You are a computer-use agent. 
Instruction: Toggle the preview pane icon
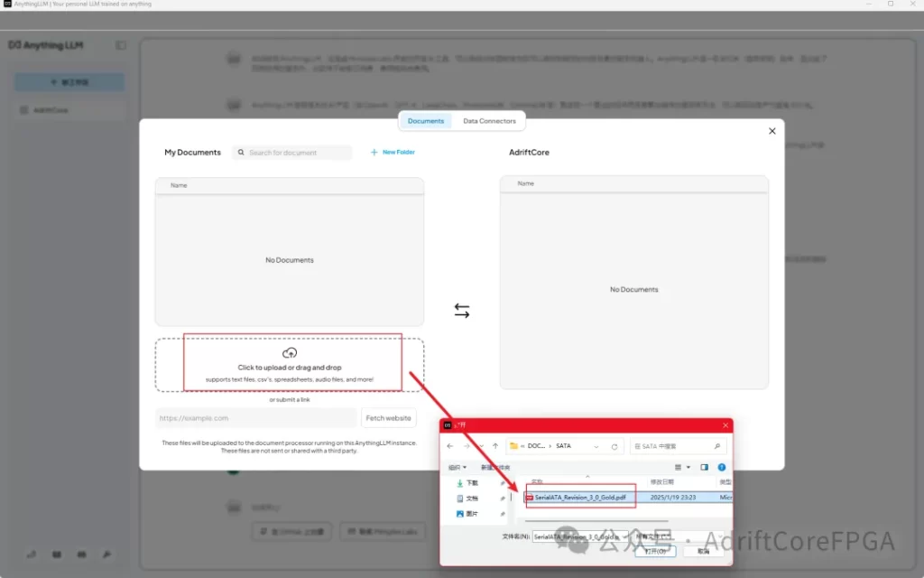[x=704, y=467]
